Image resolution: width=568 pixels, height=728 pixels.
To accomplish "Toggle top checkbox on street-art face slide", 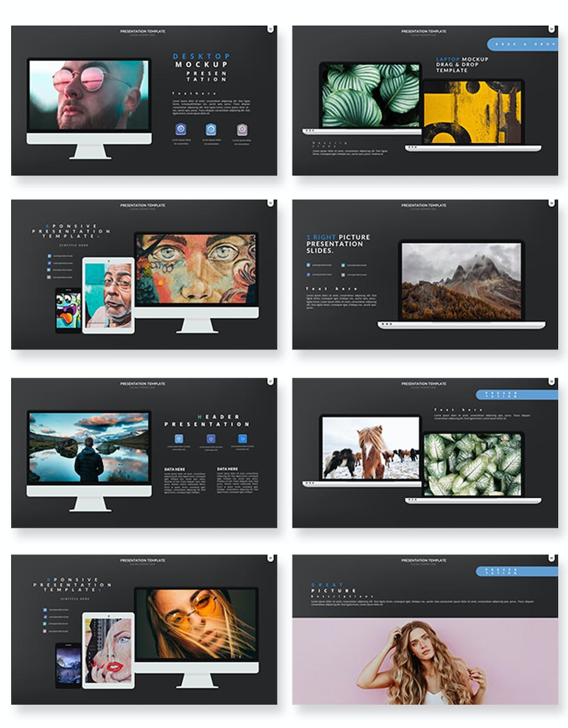I will click(x=49, y=255).
